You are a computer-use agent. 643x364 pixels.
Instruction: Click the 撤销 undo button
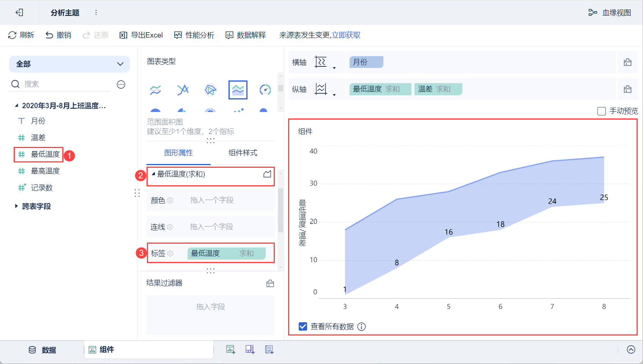pyautogui.click(x=58, y=35)
